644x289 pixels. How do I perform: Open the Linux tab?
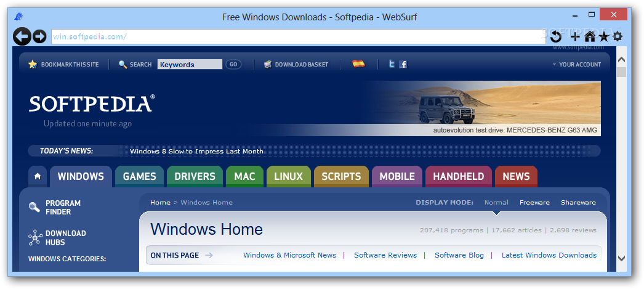[289, 176]
